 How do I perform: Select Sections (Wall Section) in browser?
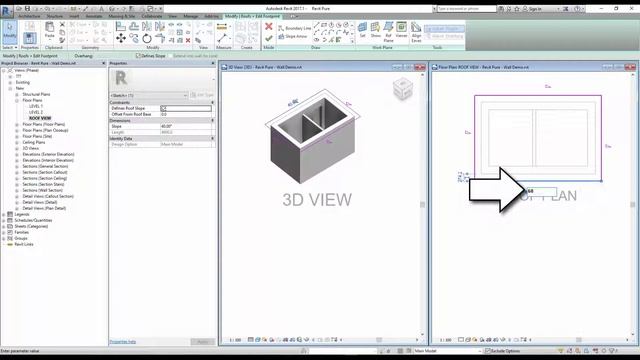pyautogui.click(x=42, y=190)
